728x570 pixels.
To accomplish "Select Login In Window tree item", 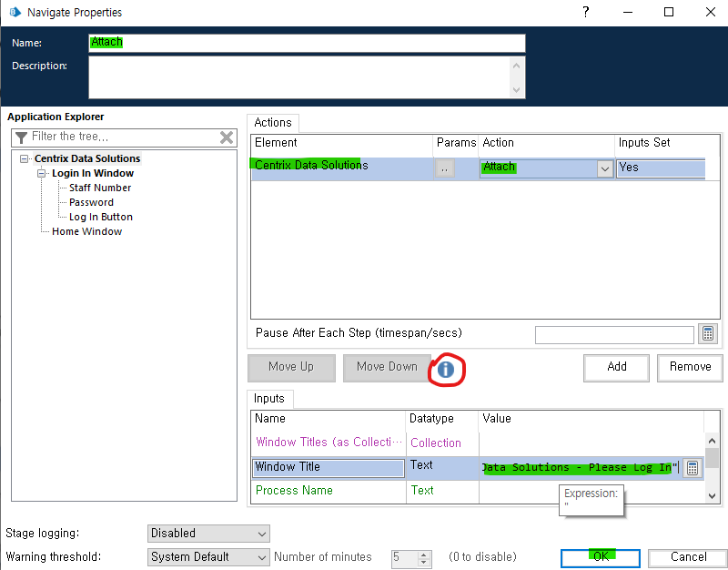I will tap(93, 173).
